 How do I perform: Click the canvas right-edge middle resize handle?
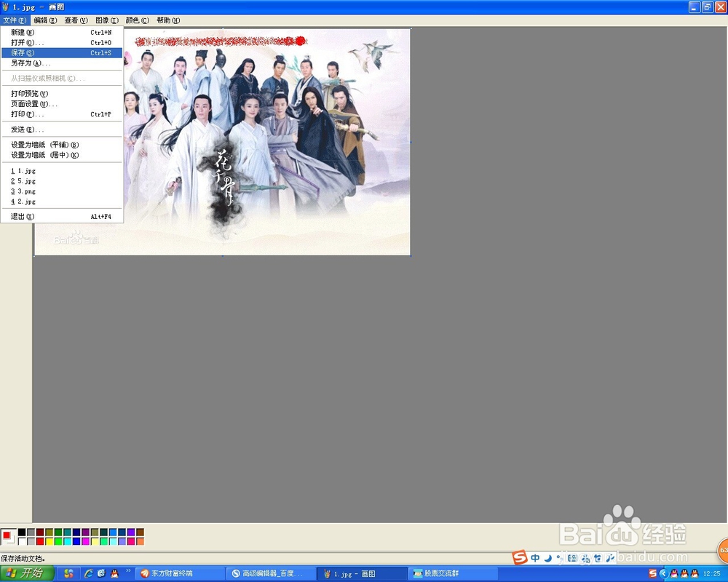411,142
